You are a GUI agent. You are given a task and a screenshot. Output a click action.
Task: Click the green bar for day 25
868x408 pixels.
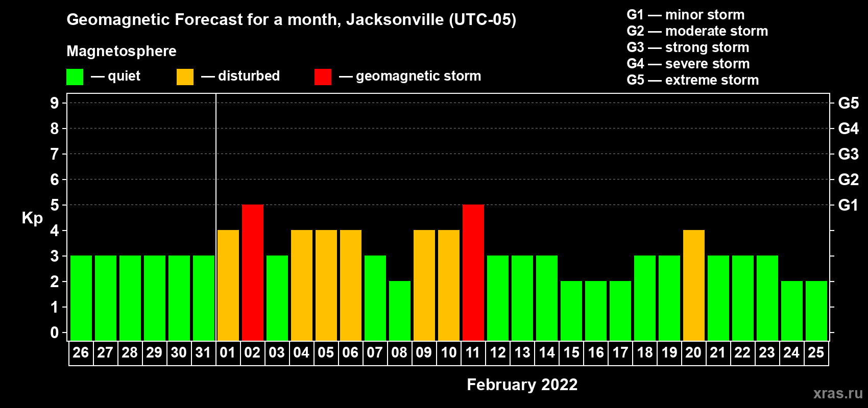point(816,311)
